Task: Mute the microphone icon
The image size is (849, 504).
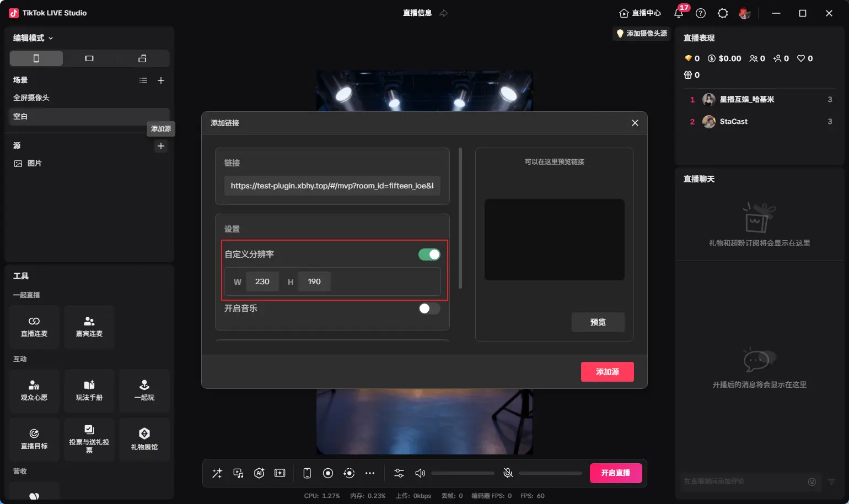Action: click(x=508, y=473)
